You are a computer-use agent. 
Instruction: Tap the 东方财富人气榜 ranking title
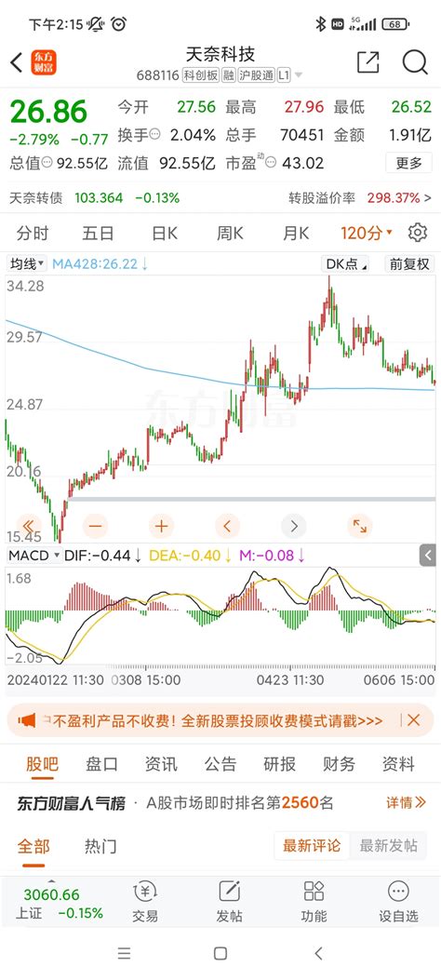click(x=72, y=802)
